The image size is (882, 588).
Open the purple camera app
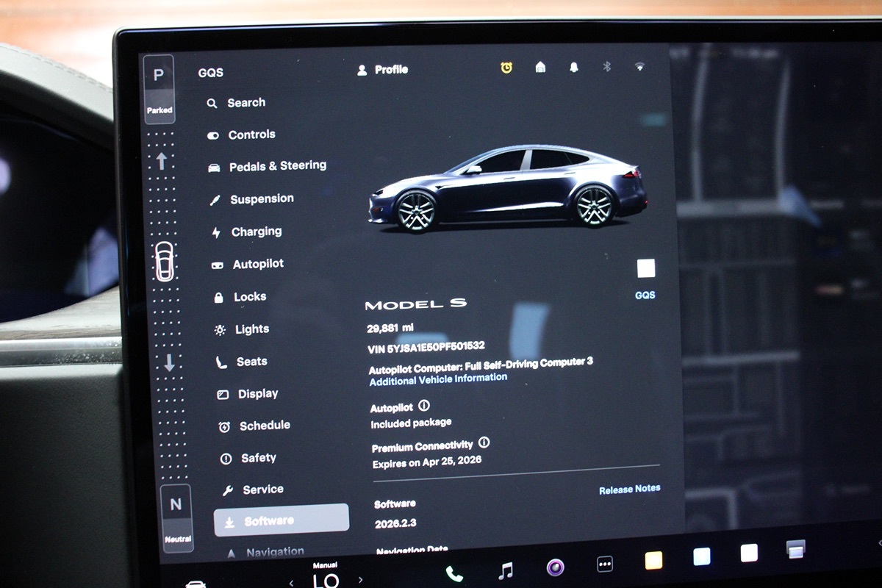point(555,567)
